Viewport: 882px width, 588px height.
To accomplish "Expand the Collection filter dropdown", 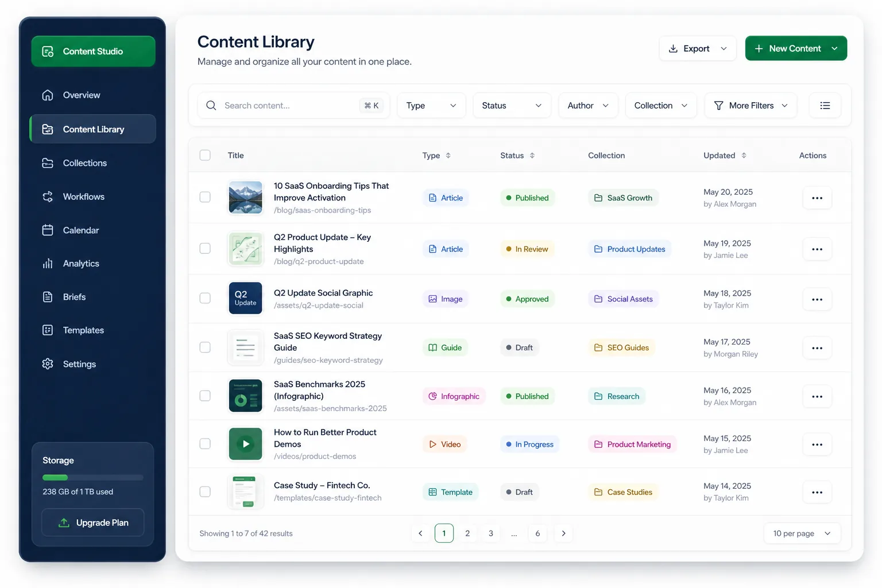I will tap(661, 106).
